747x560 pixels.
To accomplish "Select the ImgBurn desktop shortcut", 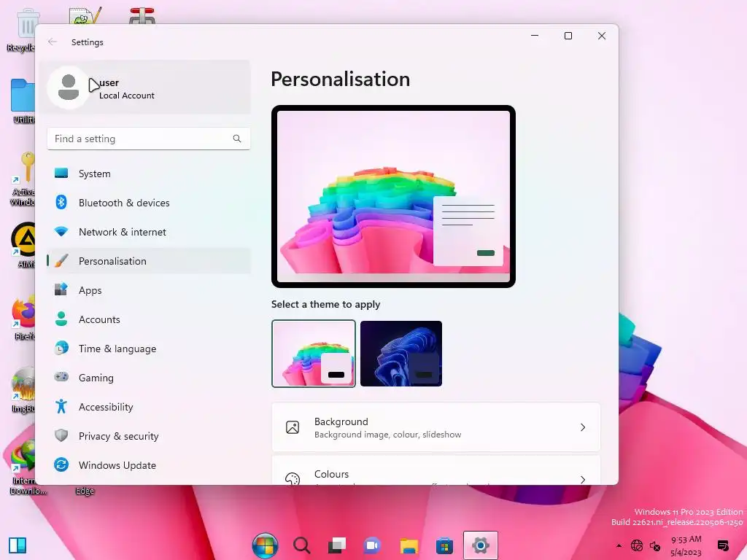I will coord(22,391).
